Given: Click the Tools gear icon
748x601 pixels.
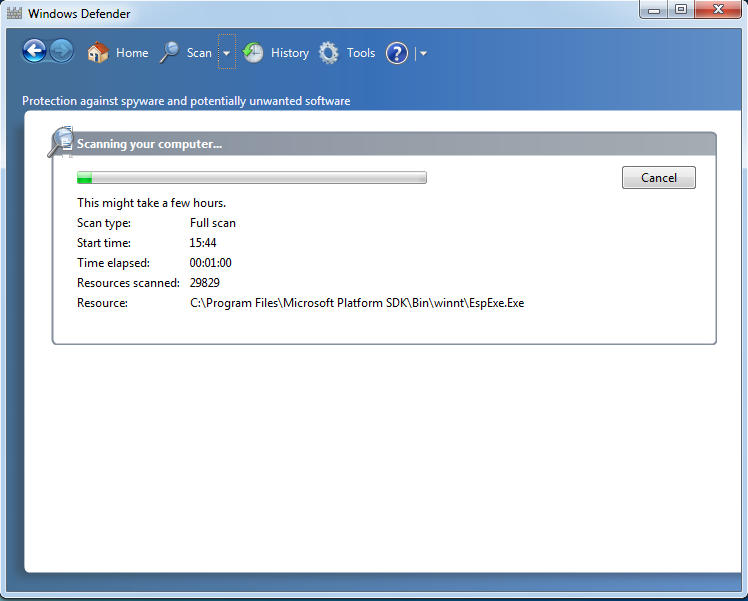Looking at the screenshot, I should (329, 53).
